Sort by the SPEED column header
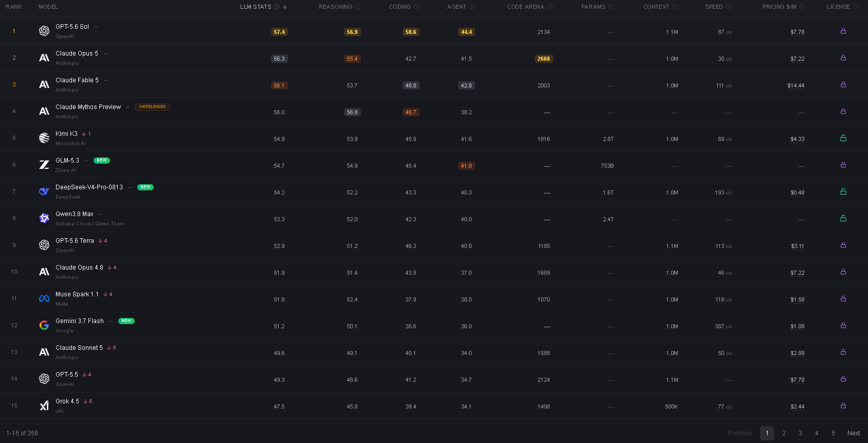Screen dimensions: 868x443 714,7
